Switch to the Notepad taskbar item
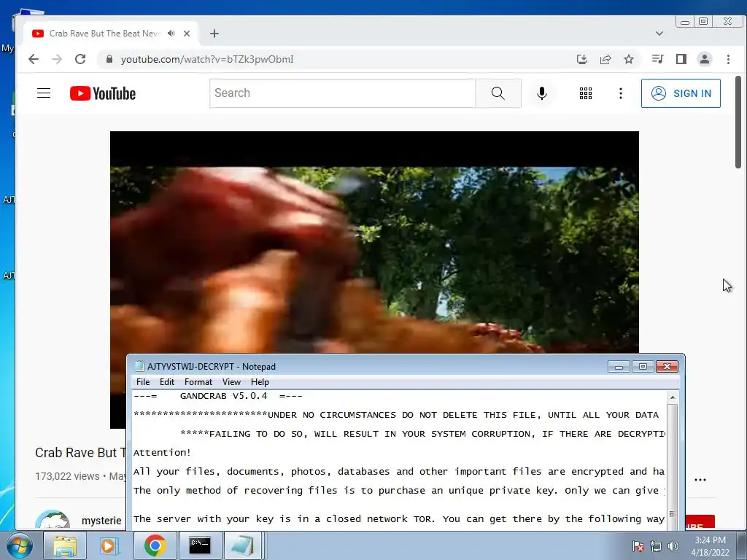 tap(243, 545)
